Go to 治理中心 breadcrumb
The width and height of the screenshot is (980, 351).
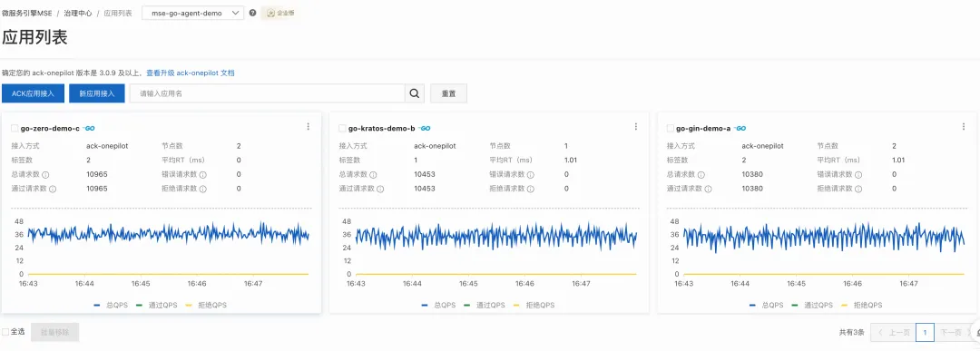[x=77, y=13]
